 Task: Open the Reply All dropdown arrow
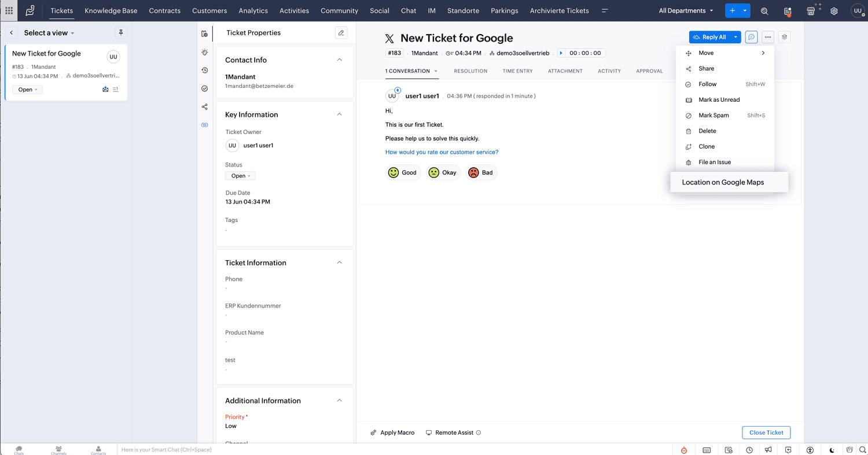tap(735, 37)
